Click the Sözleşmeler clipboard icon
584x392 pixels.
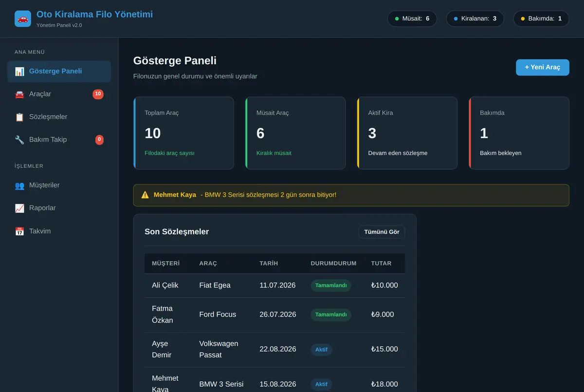point(19,117)
